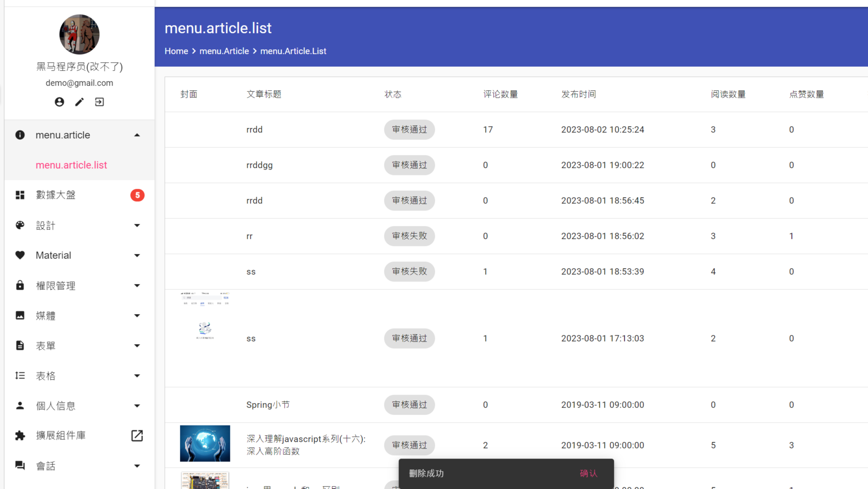Click menu.Article.List in the breadcrumb
This screenshot has width=868, height=489.
[x=293, y=51]
